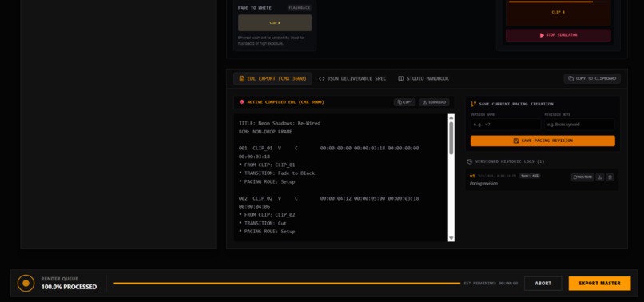644x302 pixels.
Task: Abort the render queue
Action: (543, 284)
